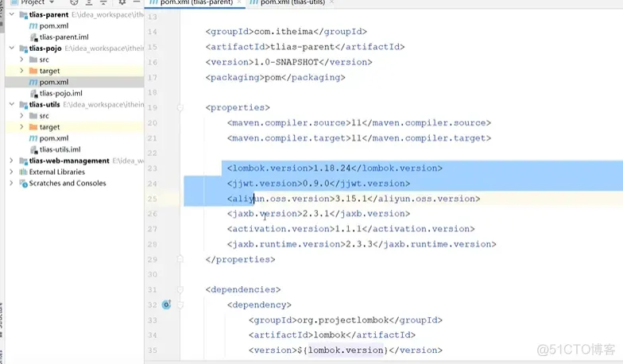Click the collapse all icon in Project panel
The width and height of the screenshot is (623, 364).
point(103,2)
